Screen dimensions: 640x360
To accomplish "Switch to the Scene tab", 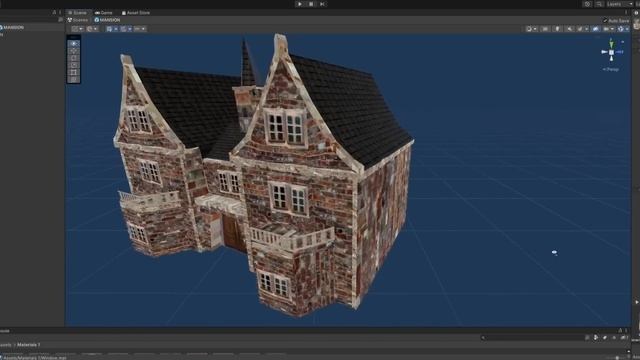I will (78, 13).
